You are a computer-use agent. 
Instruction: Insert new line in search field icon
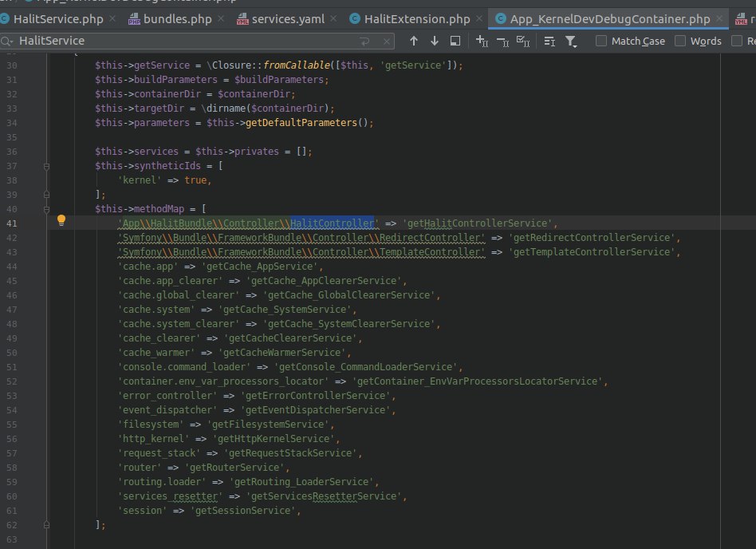point(365,41)
